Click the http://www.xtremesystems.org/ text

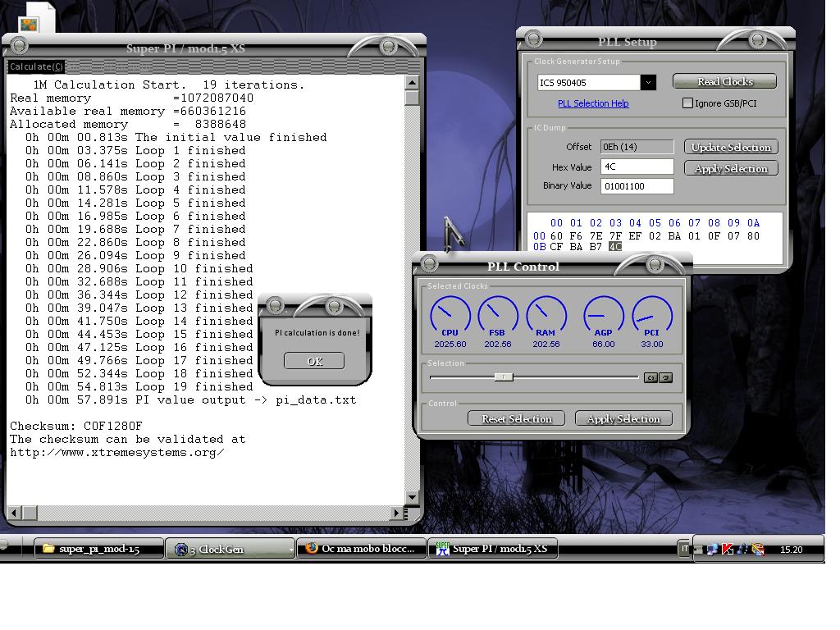(x=116, y=453)
